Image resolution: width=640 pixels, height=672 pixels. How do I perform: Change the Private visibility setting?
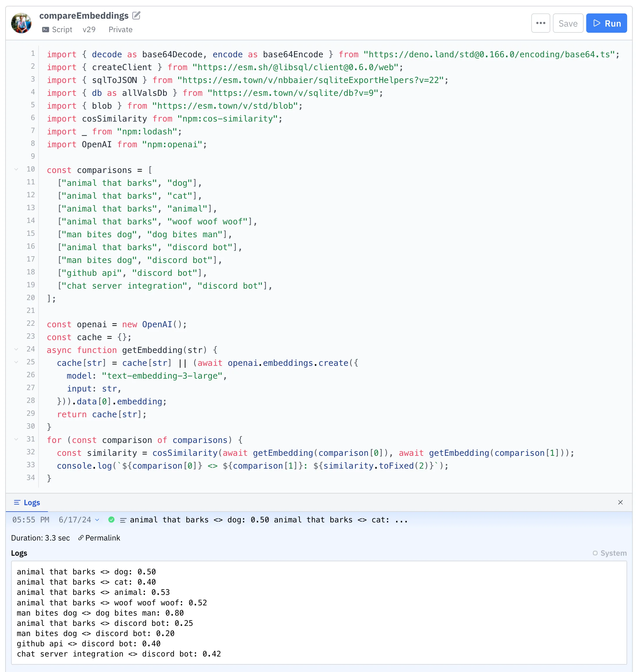(x=120, y=30)
